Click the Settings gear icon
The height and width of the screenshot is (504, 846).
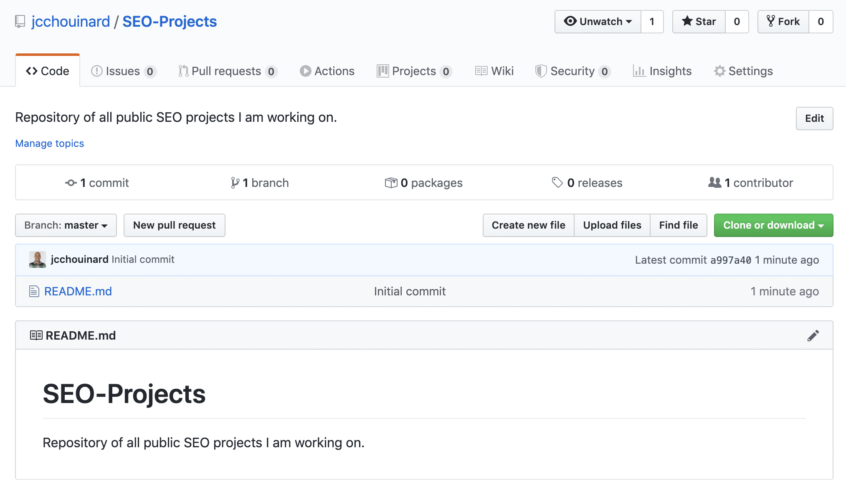click(x=719, y=71)
